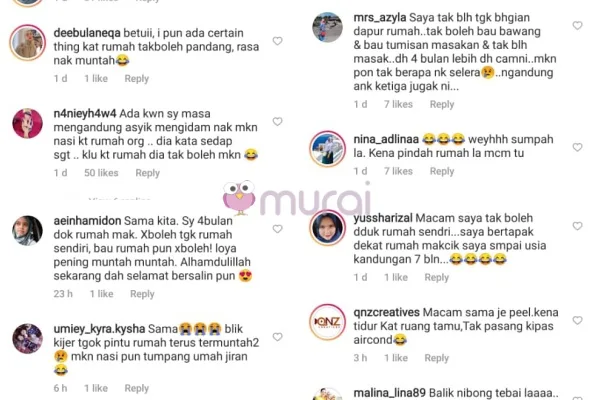Image resolution: width=600 pixels, height=400 pixels.
Task: Open the umiey_kyra.kysha username
Action: tap(99, 329)
